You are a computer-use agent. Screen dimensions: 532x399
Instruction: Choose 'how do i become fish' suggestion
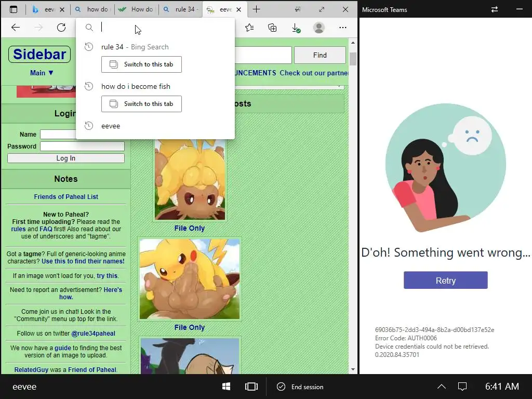pos(136,87)
